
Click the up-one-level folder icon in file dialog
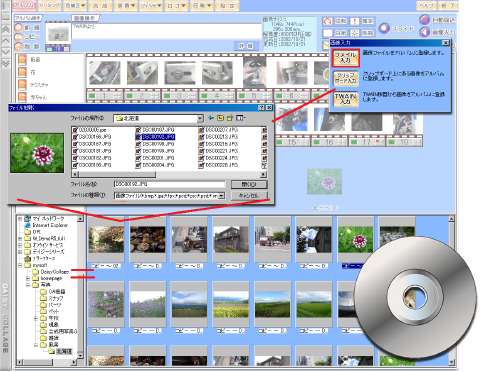click(220, 118)
